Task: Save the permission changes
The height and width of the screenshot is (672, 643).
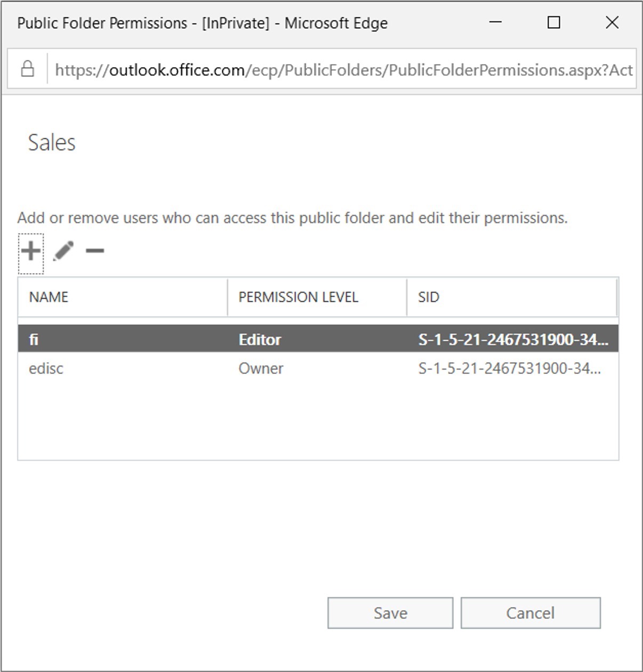Action: point(390,613)
